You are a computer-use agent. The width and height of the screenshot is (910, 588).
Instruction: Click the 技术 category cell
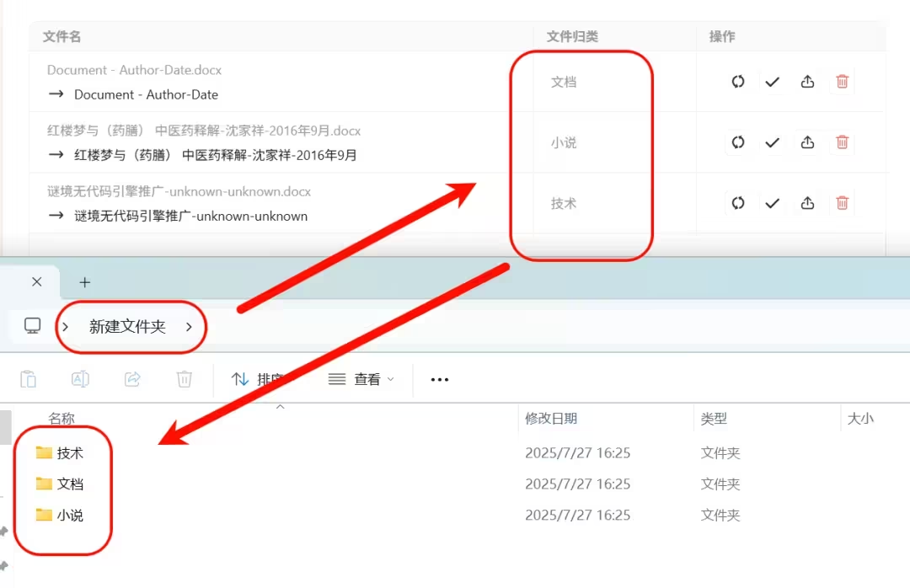click(x=564, y=203)
